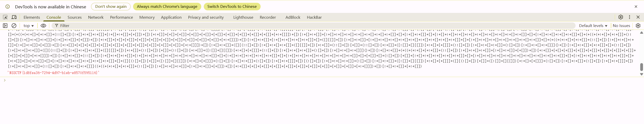Open DevTools settings gear
Screen dimensions: 644x124
tap(621, 17)
